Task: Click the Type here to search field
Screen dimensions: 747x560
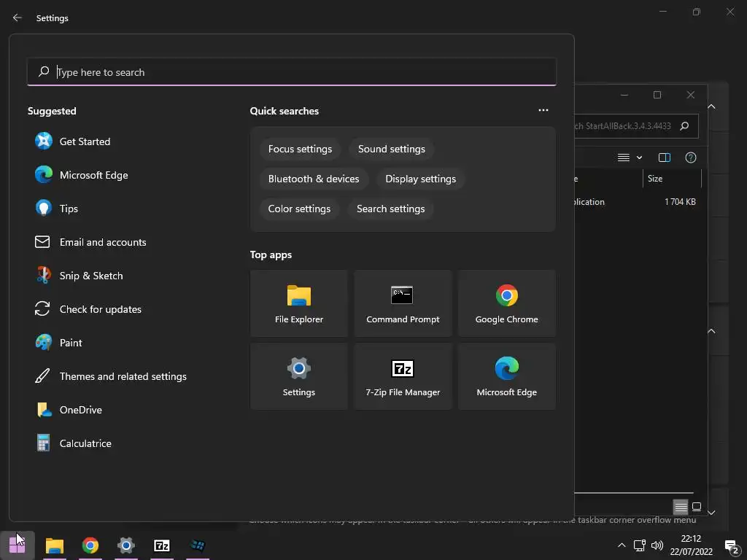Action: [x=292, y=72]
